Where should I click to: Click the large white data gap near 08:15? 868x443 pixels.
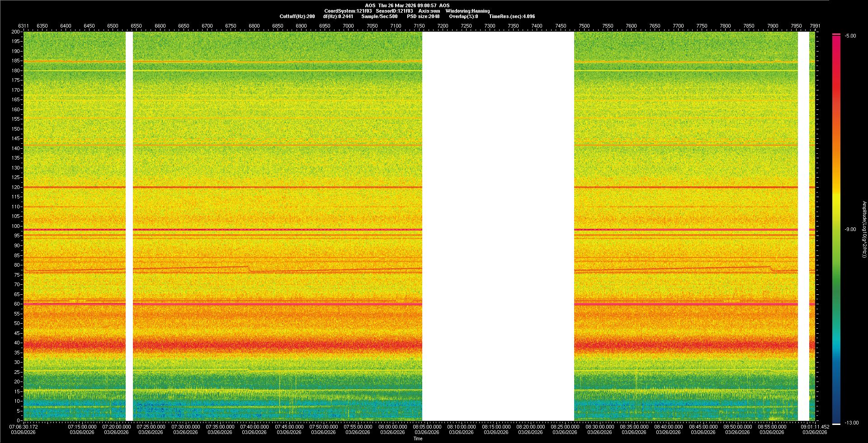498,226
